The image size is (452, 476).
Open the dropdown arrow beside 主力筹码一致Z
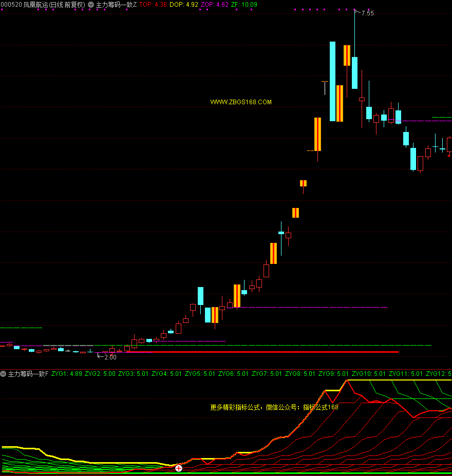click(91, 4)
